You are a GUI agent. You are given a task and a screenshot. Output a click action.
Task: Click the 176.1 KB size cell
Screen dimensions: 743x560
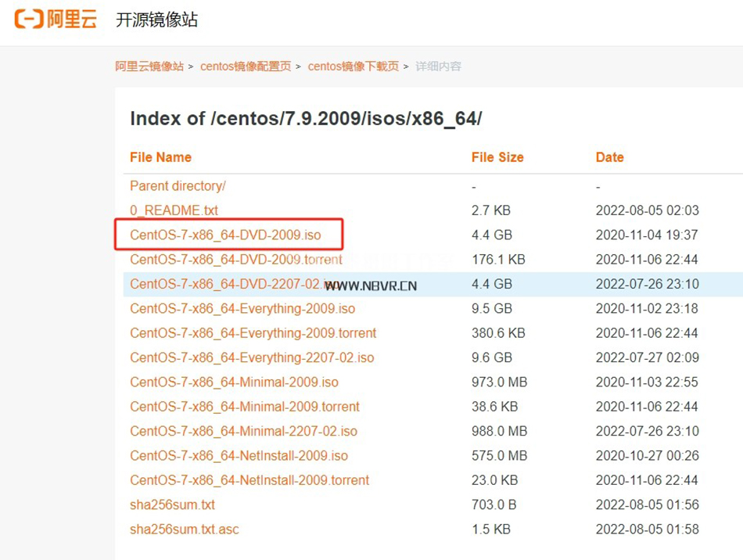[498, 260]
